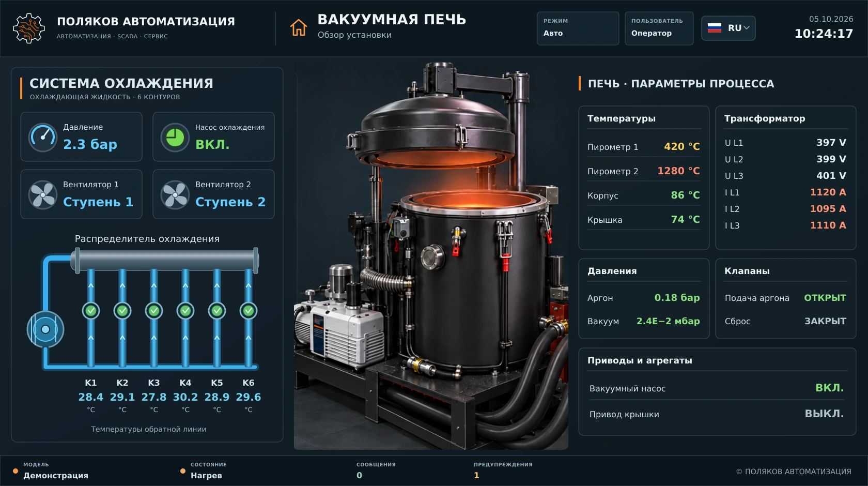Click the Крышка temperature 74 °C
Screen dimensions: 868x486
685,219
